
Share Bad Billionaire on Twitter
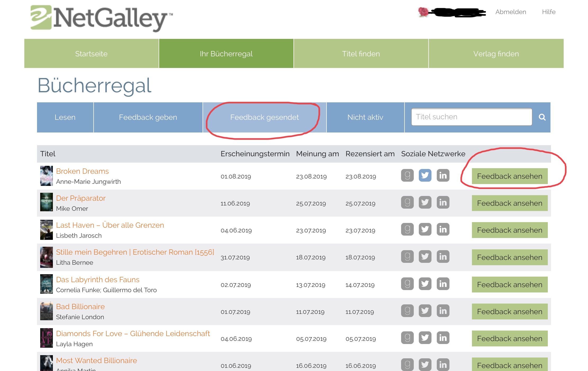(x=425, y=311)
